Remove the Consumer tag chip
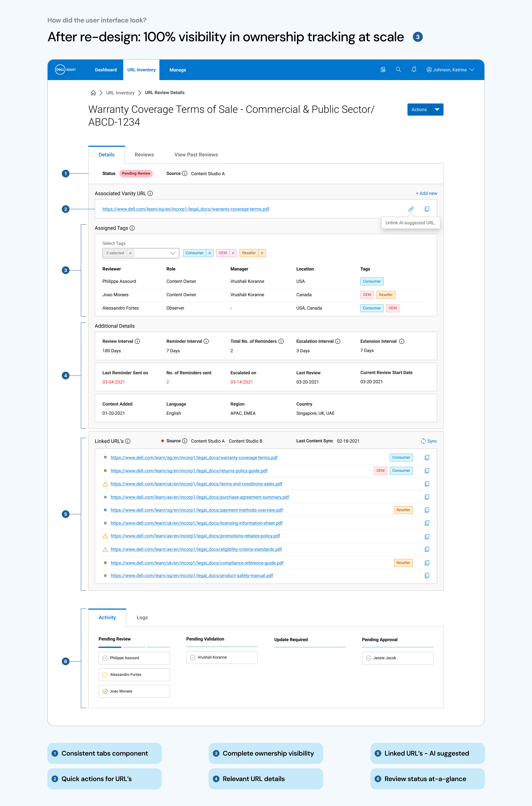This screenshot has width=532, height=806. point(210,253)
